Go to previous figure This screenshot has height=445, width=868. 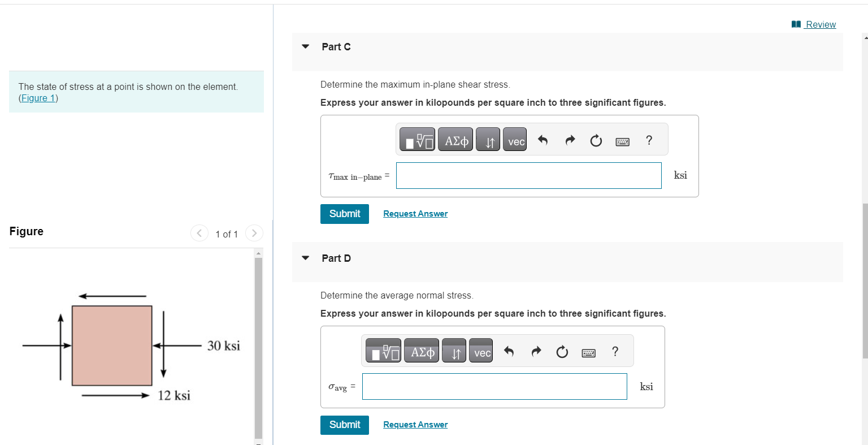(199, 233)
